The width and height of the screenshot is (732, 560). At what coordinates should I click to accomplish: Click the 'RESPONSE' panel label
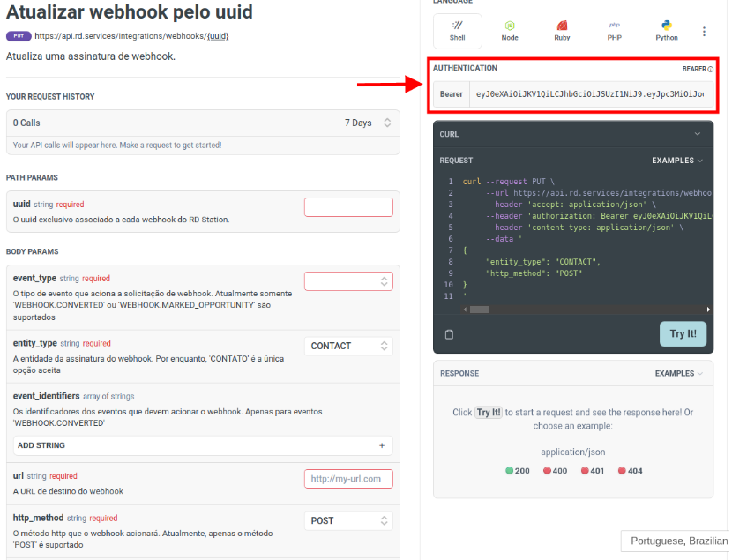pyautogui.click(x=459, y=373)
